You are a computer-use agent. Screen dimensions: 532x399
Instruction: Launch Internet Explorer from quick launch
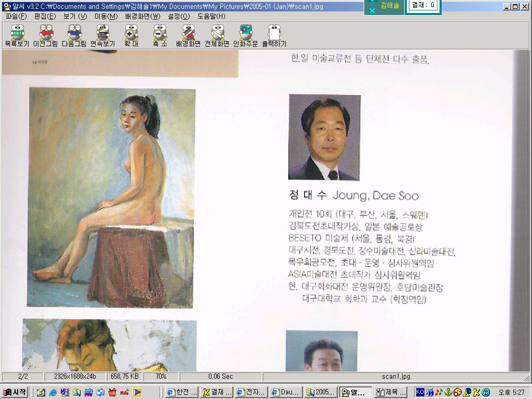click(x=53, y=393)
